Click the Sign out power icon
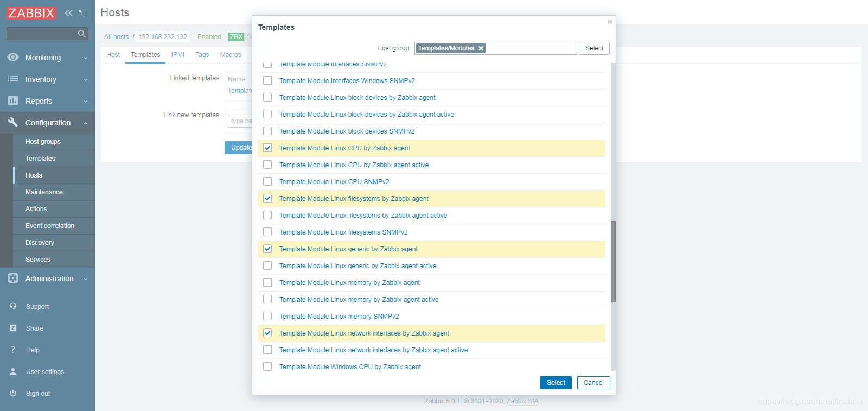The width and height of the screenshot is (868, 411). (x=13, y=393)
